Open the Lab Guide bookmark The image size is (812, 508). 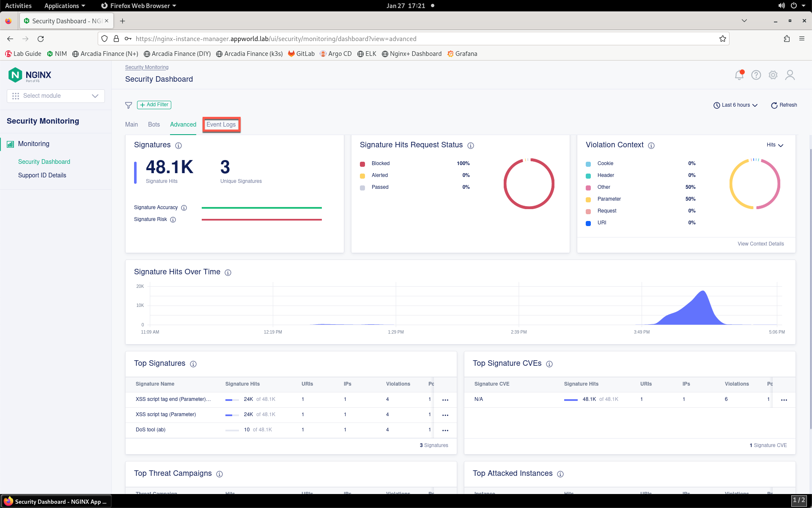(23, 54)
